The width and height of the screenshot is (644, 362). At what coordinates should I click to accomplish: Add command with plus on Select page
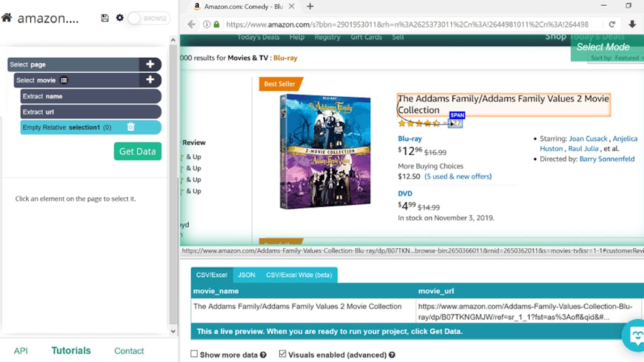tap(150, 65)
